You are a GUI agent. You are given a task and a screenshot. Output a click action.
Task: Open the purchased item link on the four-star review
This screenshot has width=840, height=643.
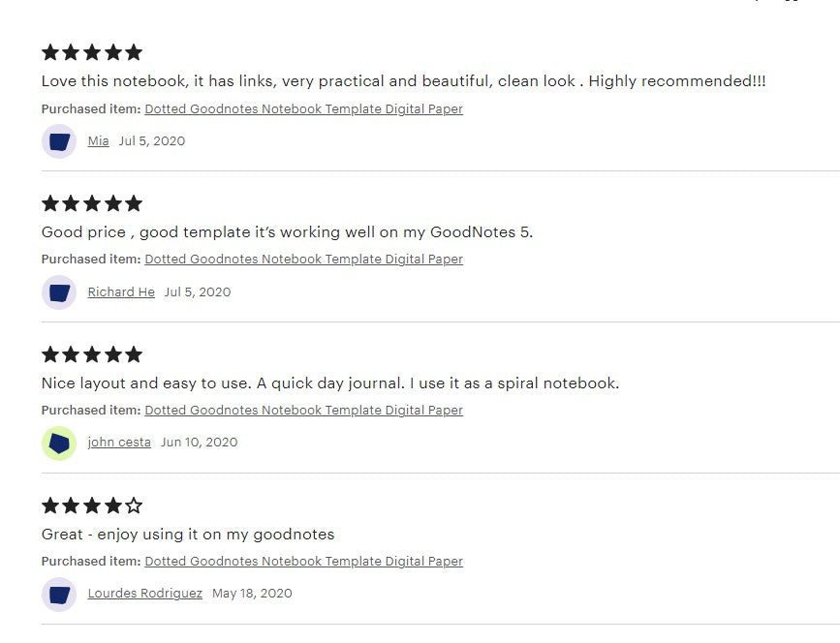point(303,561)
